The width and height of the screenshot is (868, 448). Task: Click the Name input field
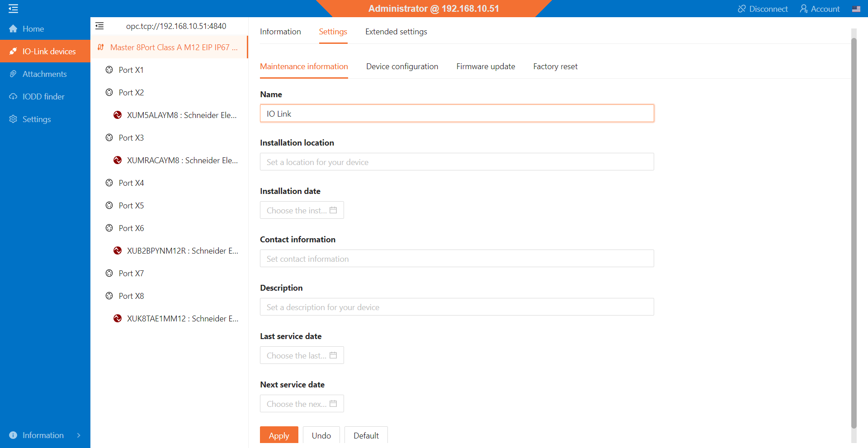click(457, 113)
